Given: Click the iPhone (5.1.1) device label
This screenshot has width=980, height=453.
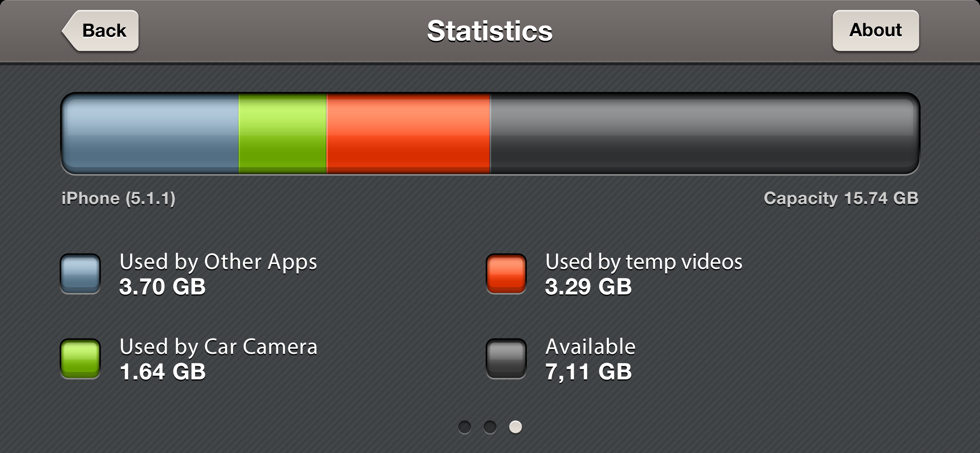Looking at the screenshot, I should click(118, 199).
